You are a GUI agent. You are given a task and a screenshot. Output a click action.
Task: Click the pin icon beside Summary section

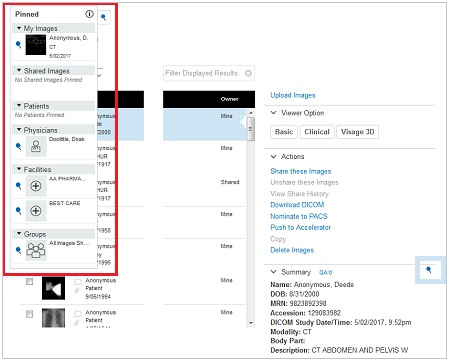429,270
